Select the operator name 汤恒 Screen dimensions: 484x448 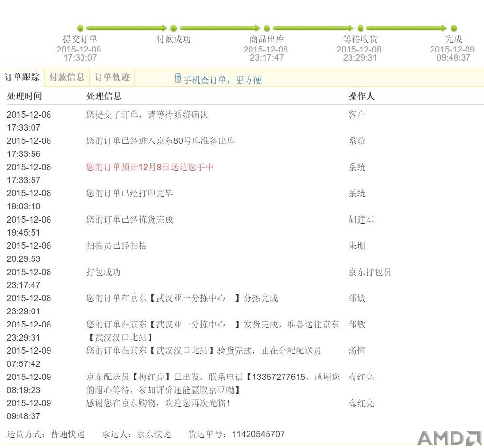pyautogui.click(x=357, y=351)
